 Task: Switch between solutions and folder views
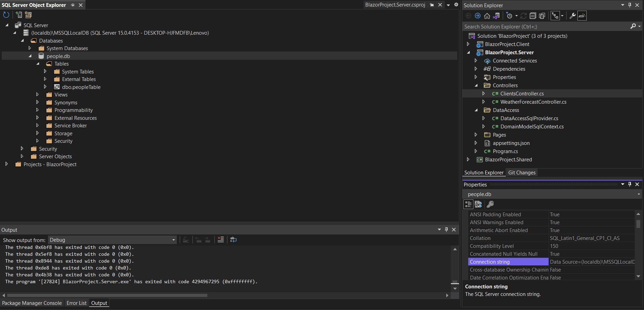(x=496, y=16)
